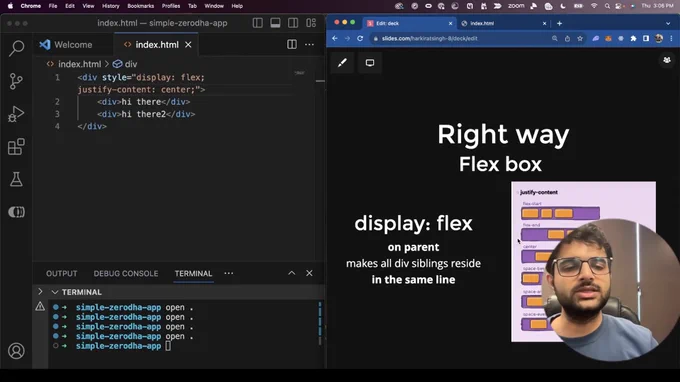Maximize the panel with the chevron up
Image resolution: width=680 pixels, height=382 pixels.
click(x=291, y=273)
